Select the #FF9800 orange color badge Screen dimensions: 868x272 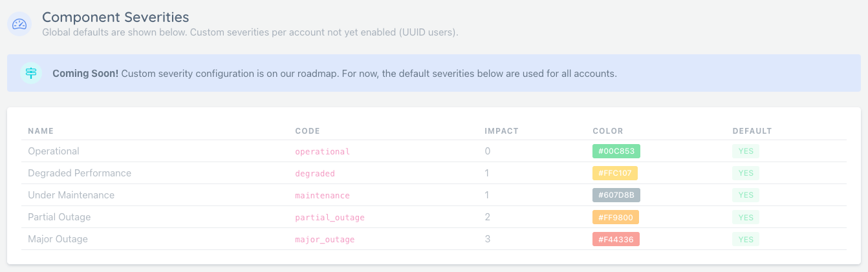tap(616, 217)
